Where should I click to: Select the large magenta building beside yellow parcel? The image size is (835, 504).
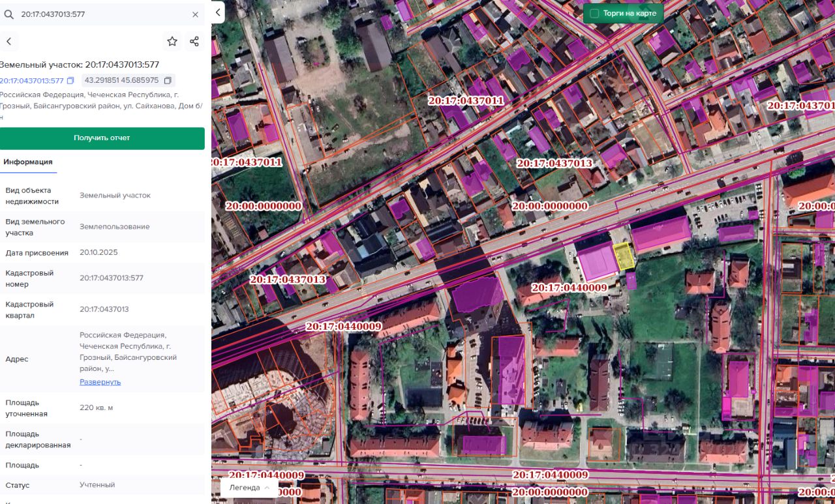click(597, 261)
